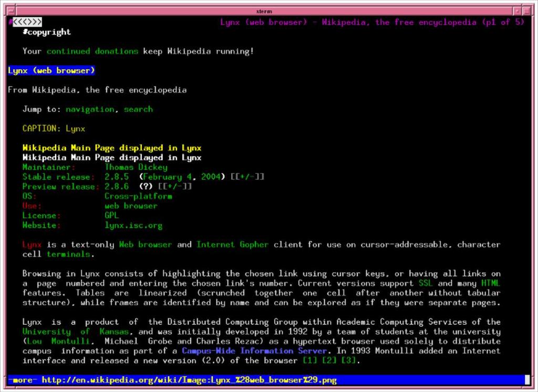Open footnote reference [1]
The height and width of the screenshot is (392, 538).
[310, 361]
